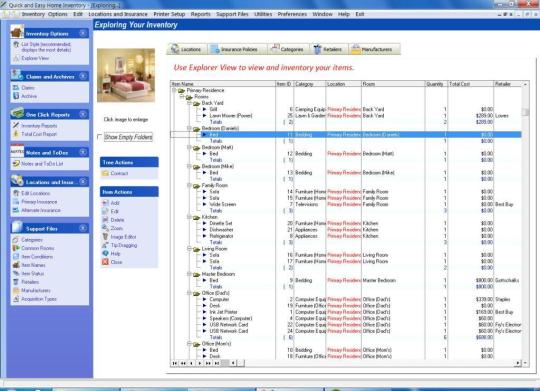The image size is (540, 391).
Task: Click the Edit Locations icon
Action: pos(16,193)
